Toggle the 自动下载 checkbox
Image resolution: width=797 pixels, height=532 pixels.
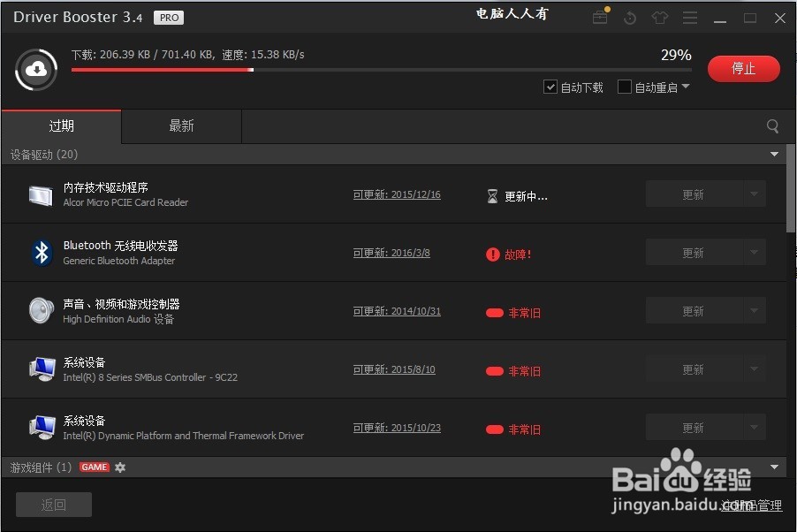(x=550, y=87)
